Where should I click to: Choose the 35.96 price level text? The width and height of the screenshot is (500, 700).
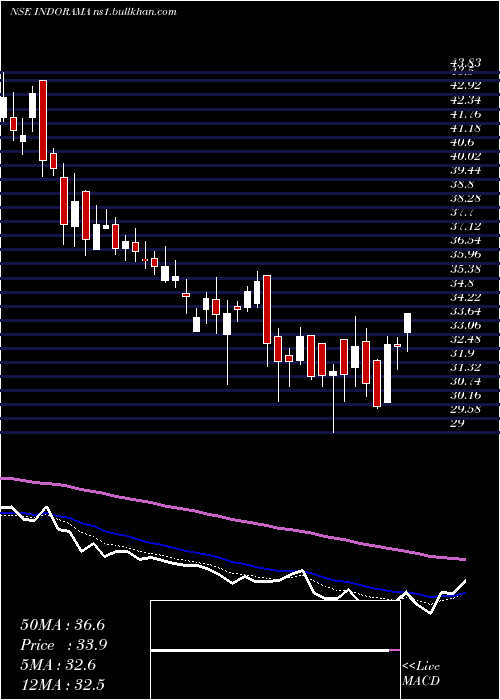[x=466, y=255]
